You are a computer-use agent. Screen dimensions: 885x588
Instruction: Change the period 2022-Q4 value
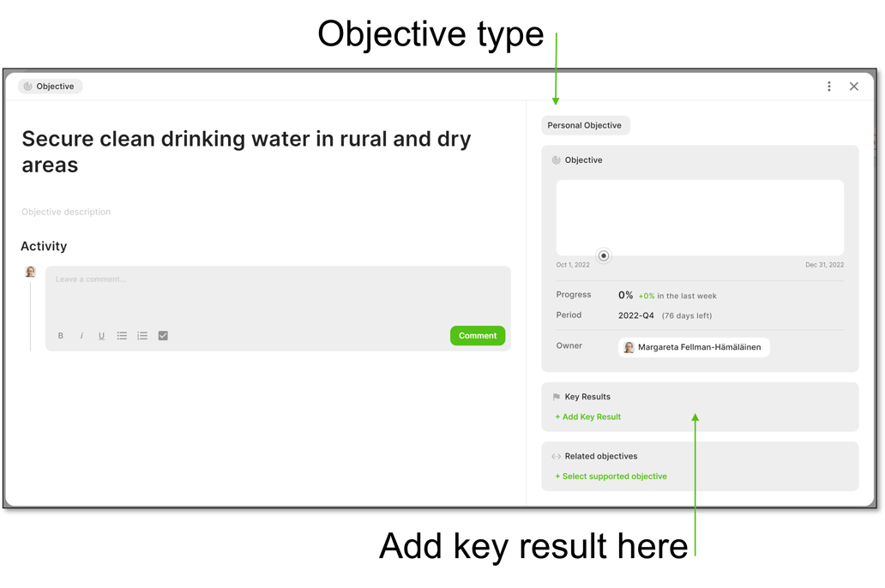(x=635, y=315)
